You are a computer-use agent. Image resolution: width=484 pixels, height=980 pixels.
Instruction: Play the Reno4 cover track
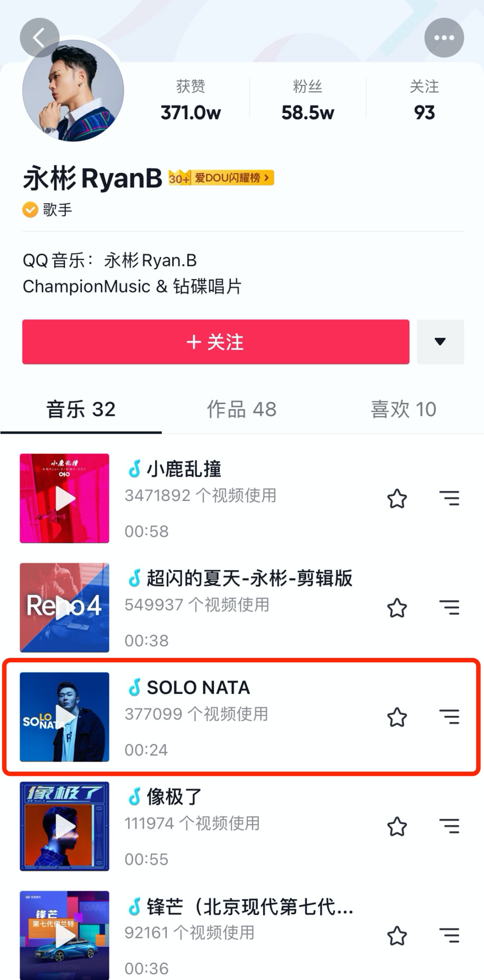point(65,608)
